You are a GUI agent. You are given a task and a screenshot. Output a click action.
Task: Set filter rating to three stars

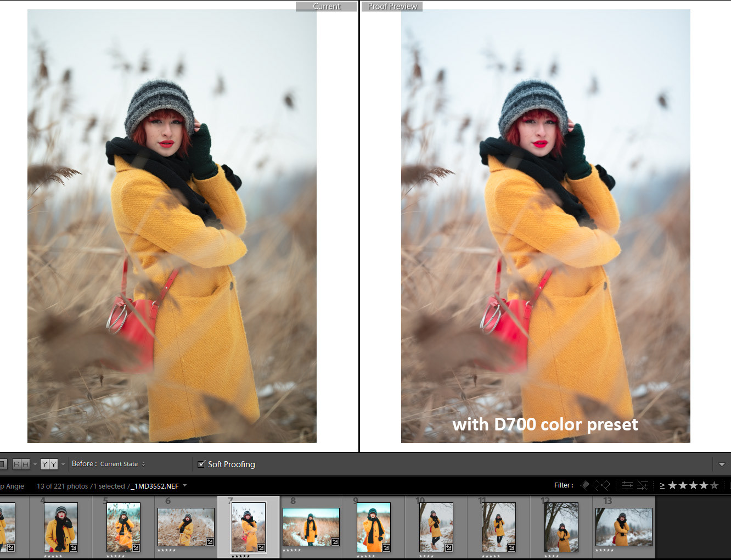point(693,485)
